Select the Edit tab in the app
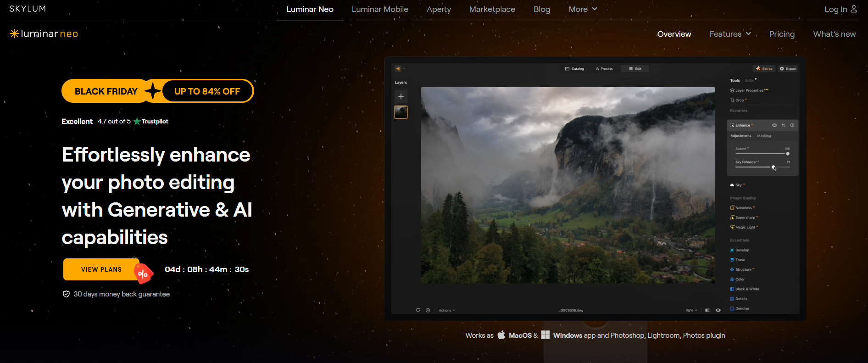Image resolution: width=868 pixels, height=363 pixels. point(635,69)
